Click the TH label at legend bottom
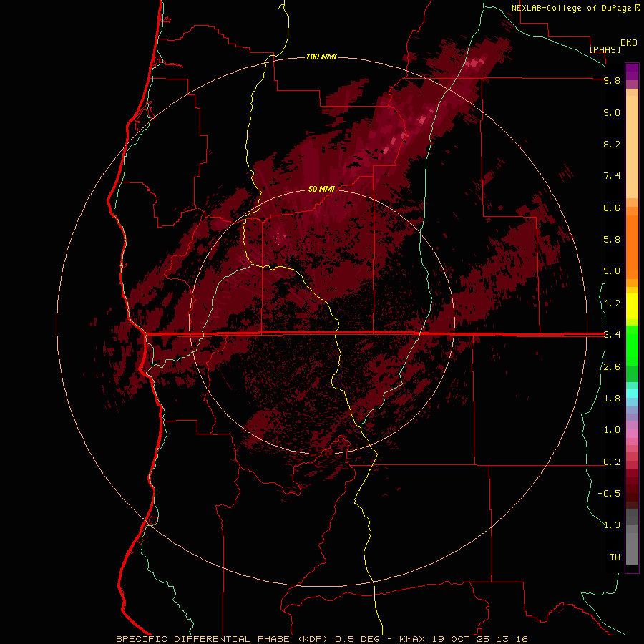The height and width of the screenshot is (644, 644). (615, 557)
